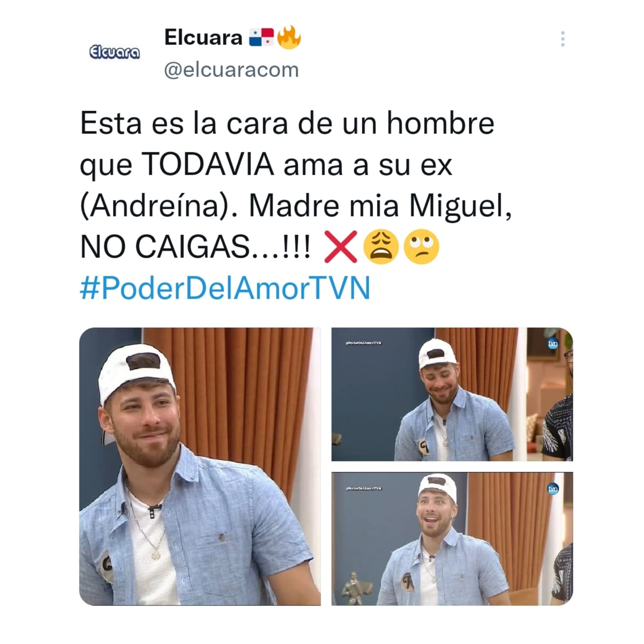
Task: Click the #PoderDelAmorTVN watermark in top right photo
Action: 363,343
